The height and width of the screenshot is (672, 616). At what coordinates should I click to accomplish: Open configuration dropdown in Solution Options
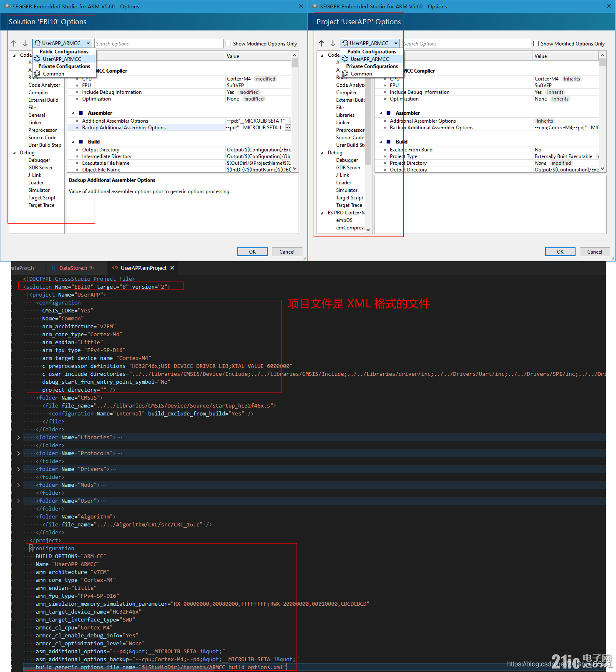tap(62, 43)
